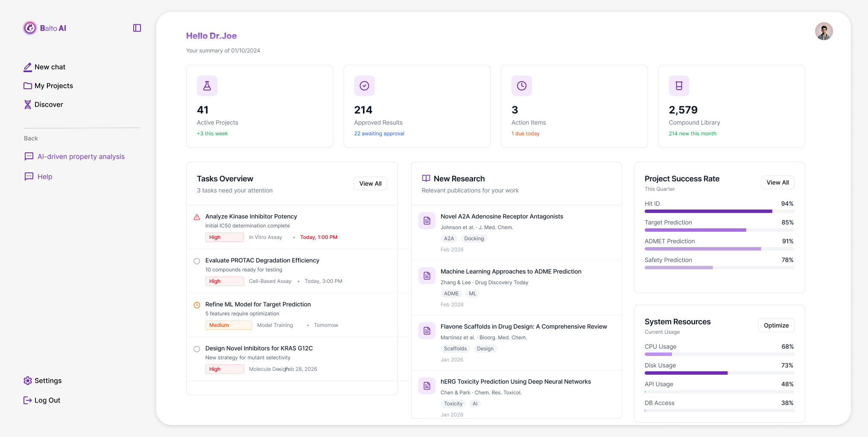Click the My Projects folder icon
868x437 pixels.
pyautogui.click(x=28, y=86)
